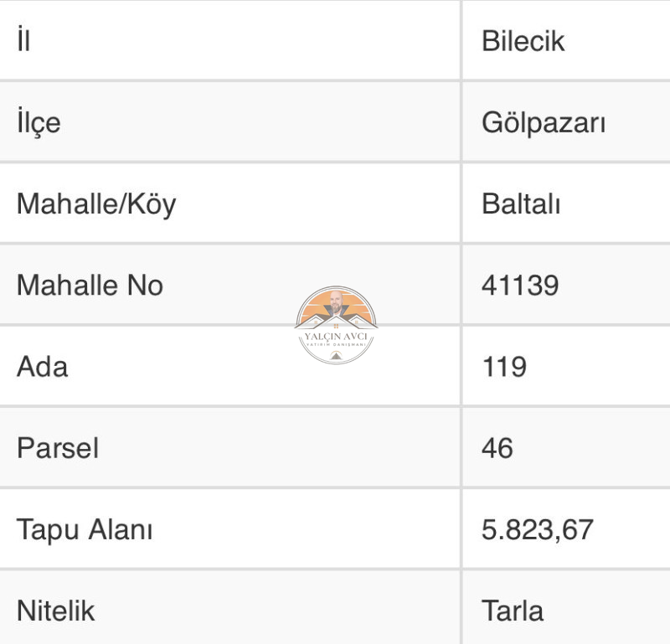
Task: Select the Parsel value 46
Action: tap(497, 448)
